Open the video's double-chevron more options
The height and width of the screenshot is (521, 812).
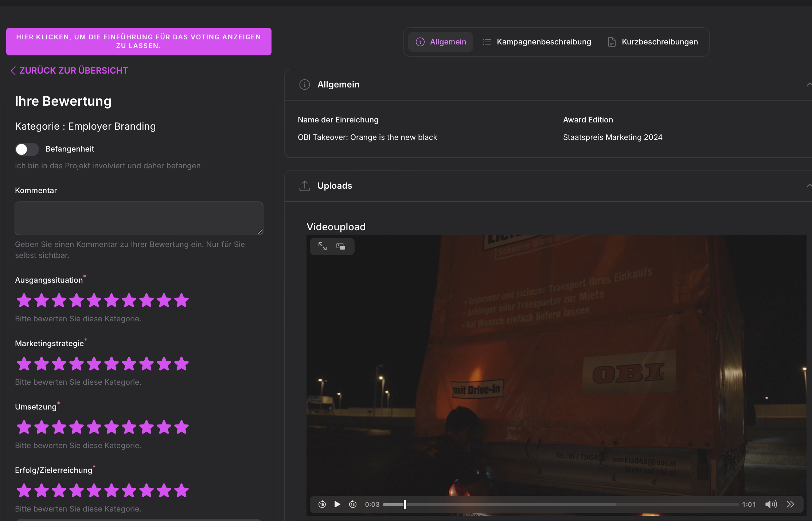point(790,504)
